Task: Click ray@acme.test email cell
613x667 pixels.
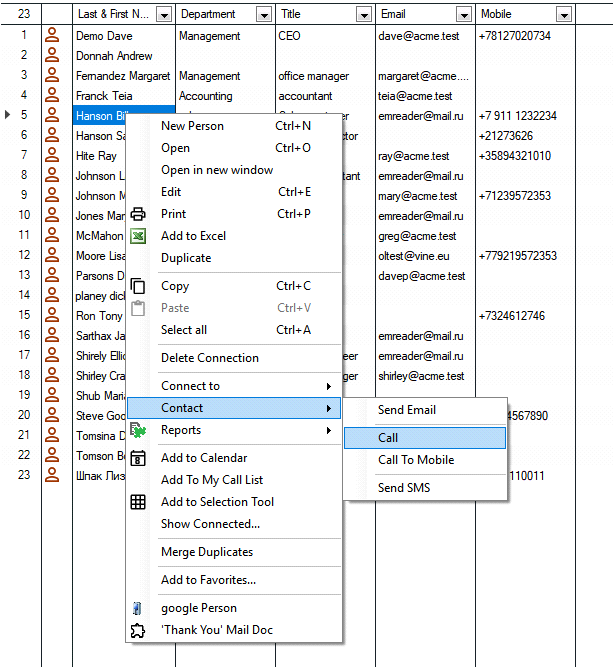Action: pyautogui.click(x=425, y=156)
